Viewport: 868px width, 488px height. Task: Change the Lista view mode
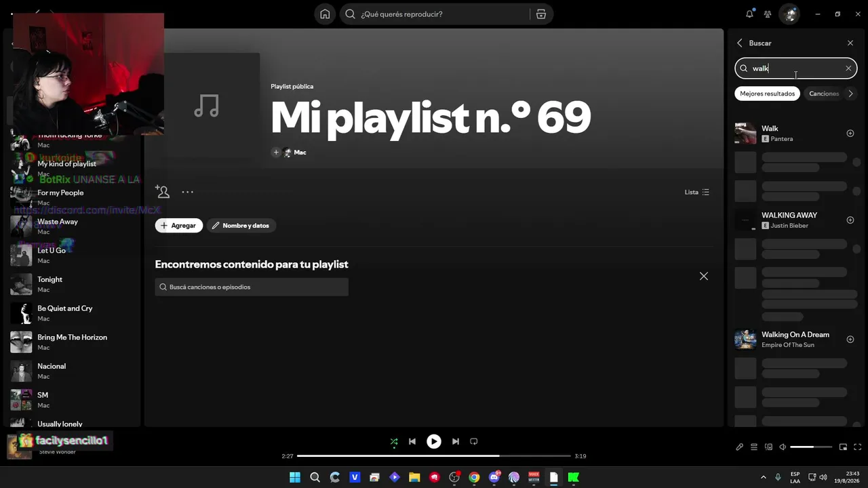[697, 192]
